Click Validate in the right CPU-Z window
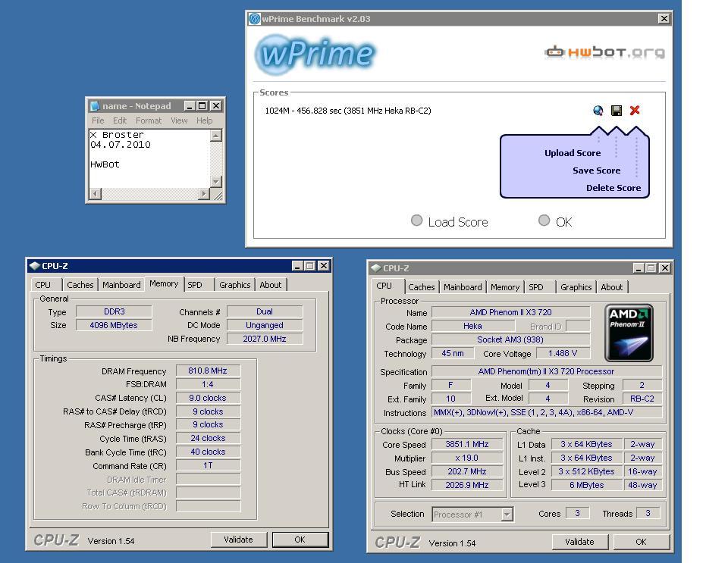Screen dimensions: 728x563 [579, 542]
